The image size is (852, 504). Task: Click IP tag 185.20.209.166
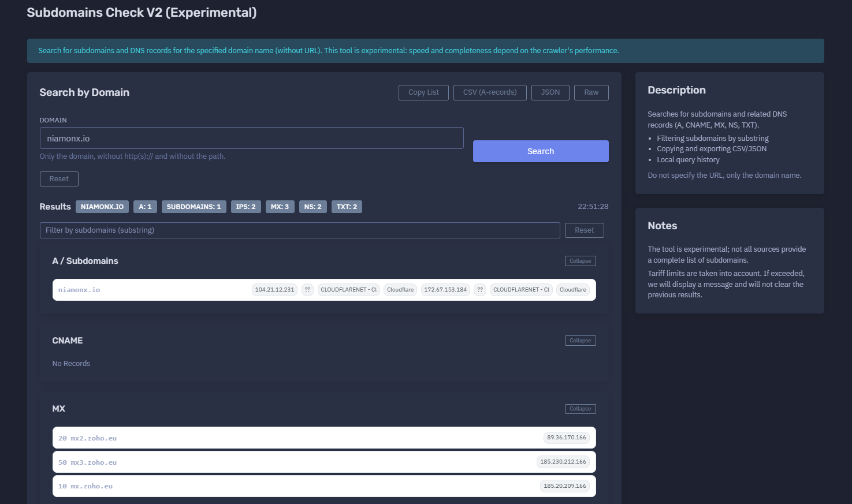565,486
